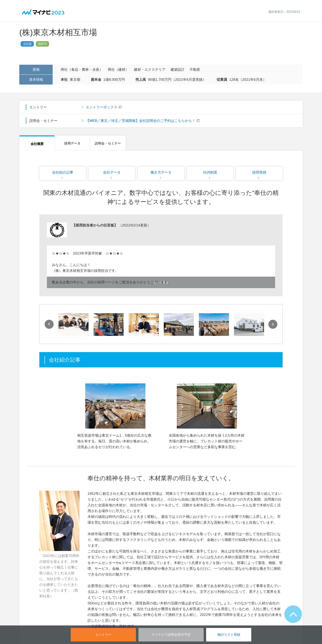Open the 会社説明会のご予約はこちらから link
This screenshot has height=644, width=322.
pos(140,121)
